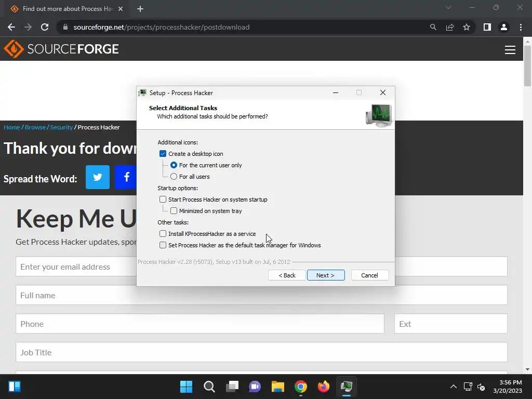Share on Twitter button
The height and width of the screenshot is (399, 532).
(x=98, y=177)
